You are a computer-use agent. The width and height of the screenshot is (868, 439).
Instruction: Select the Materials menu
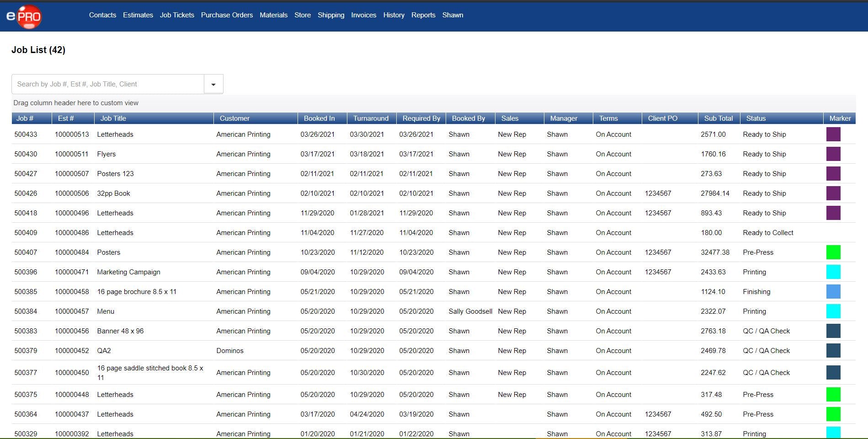pyautogui.click(x=273, y=15)
